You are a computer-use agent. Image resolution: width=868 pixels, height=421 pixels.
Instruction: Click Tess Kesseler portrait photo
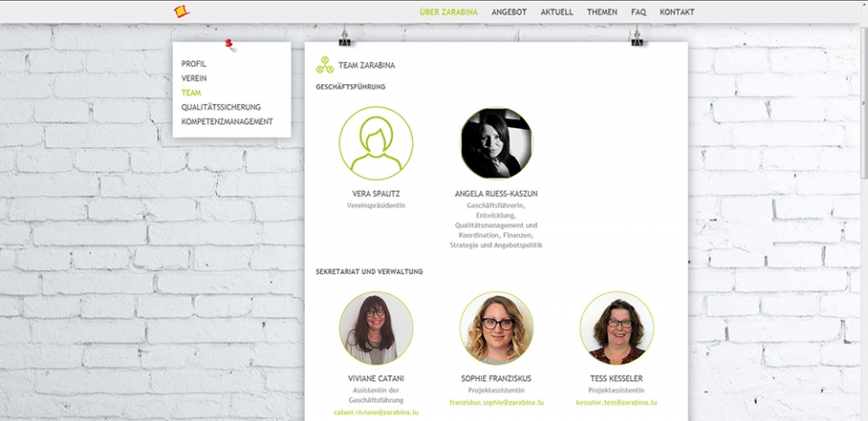pyautogui.click(x=617, y=328)
